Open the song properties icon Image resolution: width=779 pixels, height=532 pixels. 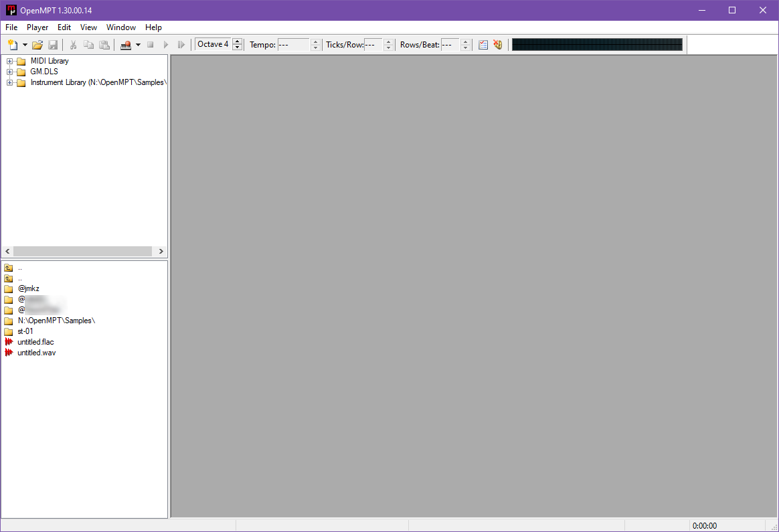pyautogui.click(x=483, y=45)
